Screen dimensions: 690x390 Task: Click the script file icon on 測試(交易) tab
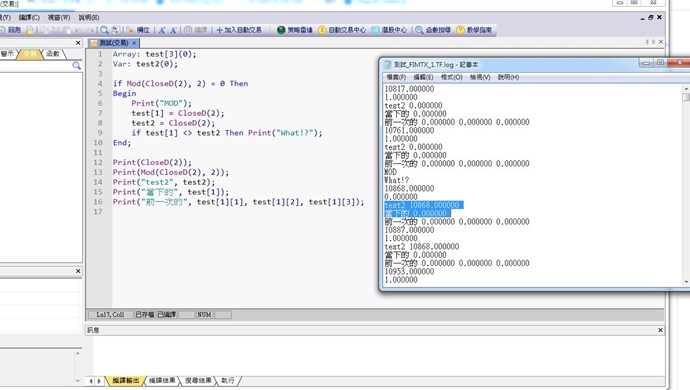click(x=94, y=43)
